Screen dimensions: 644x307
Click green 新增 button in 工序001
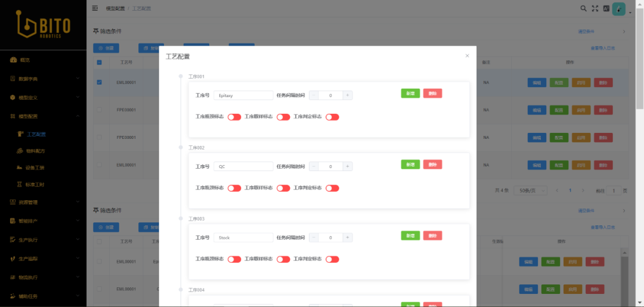[x=410, y=94]
